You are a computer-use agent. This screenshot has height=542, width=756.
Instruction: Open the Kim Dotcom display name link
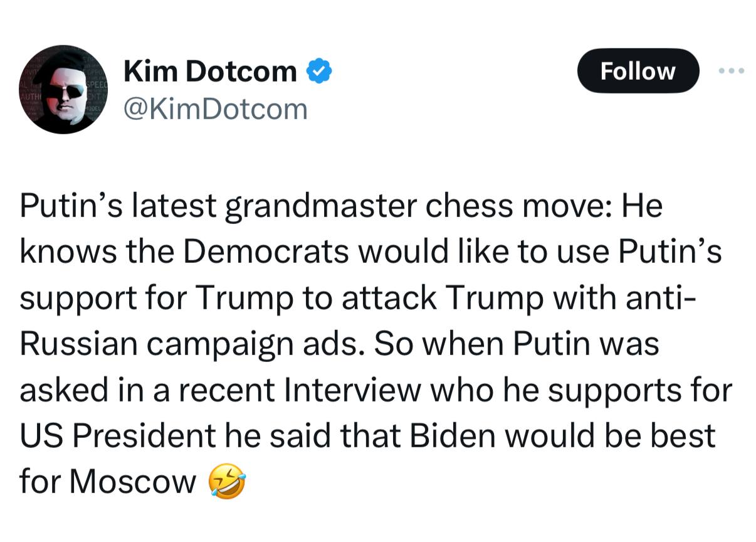[x=210, y=72]
